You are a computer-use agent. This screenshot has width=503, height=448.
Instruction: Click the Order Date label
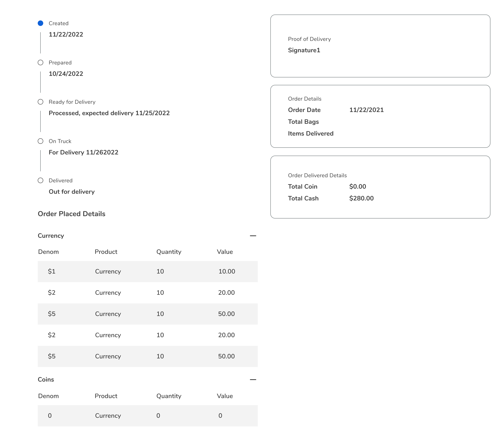pos(304,110)
